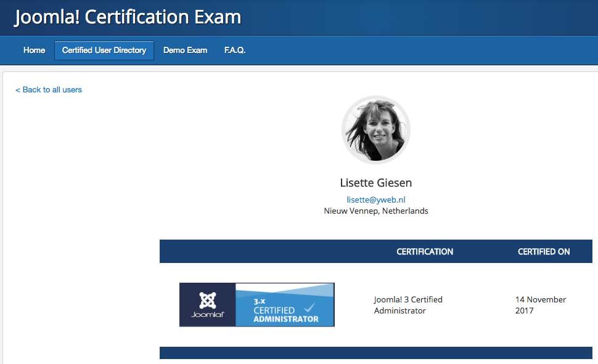
Task: Email Lisette via lisette@yweb.nl link
Action: pyautogui.click(x=375, y=200)
